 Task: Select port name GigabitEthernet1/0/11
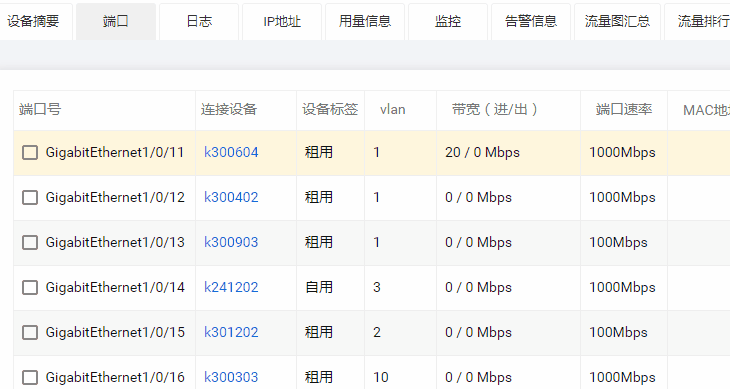tap(115, 153)
